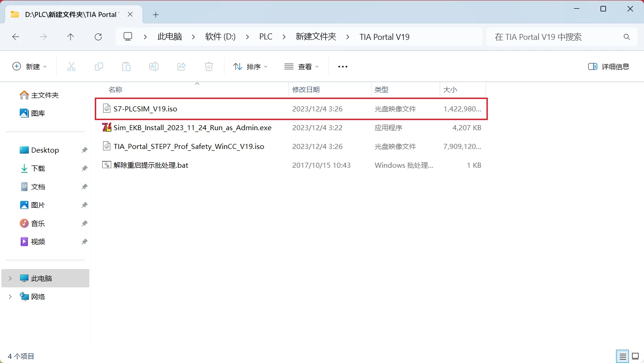Select Sim_EKB_Install_2023_11_24_Run_as_Admin.exe file name
The width and height of the screenshot is (644, 363).
coord(192,127)
